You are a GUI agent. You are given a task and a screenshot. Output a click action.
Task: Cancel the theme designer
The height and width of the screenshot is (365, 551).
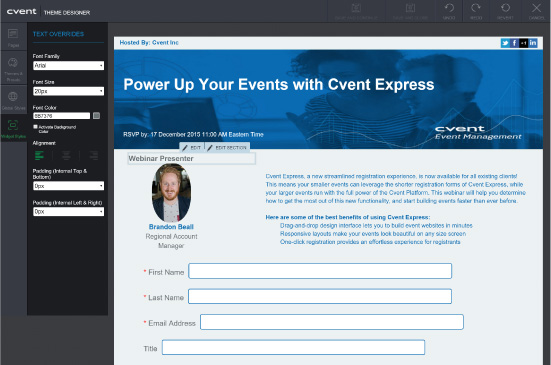(x=536, y=11)
